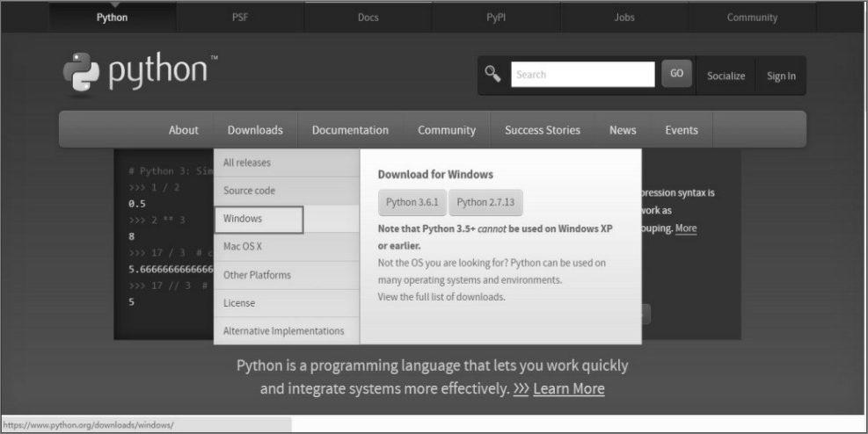Select the Python top tab
868x434 pixels.
[113, 18]
